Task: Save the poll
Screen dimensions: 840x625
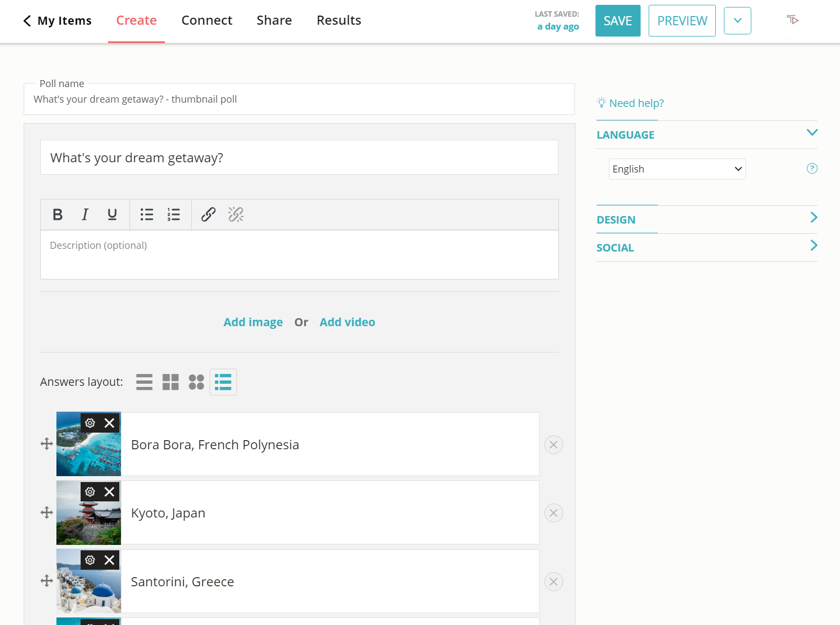Action: point(618,20)
